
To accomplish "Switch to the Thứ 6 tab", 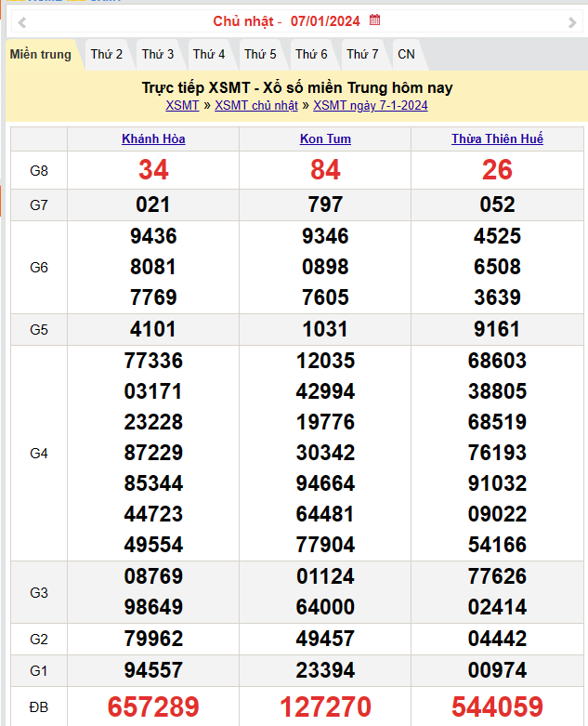I will point(311,55).
